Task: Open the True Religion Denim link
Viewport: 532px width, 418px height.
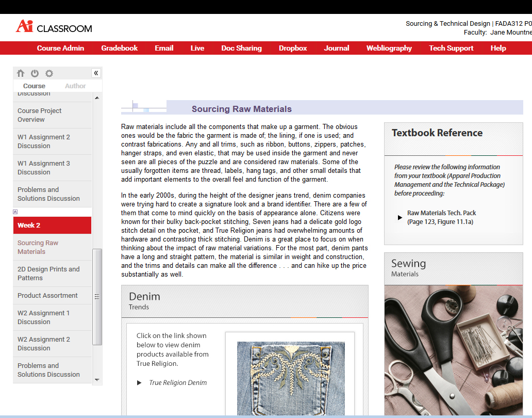Action: (x=178, y=383)
